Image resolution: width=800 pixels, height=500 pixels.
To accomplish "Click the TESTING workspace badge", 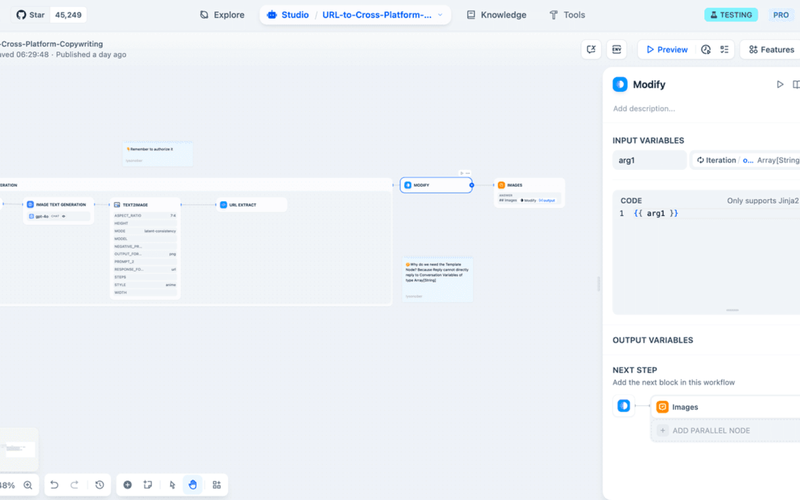I will pos(731,15).
